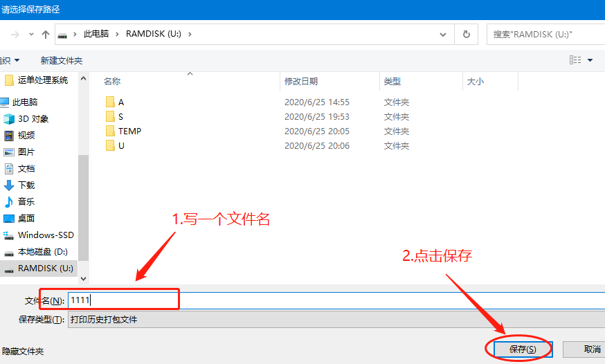Image resolution: width=605 pixels, height=364 pixels.
Task: Click the 保存(S) button
Action: [522, 349]
